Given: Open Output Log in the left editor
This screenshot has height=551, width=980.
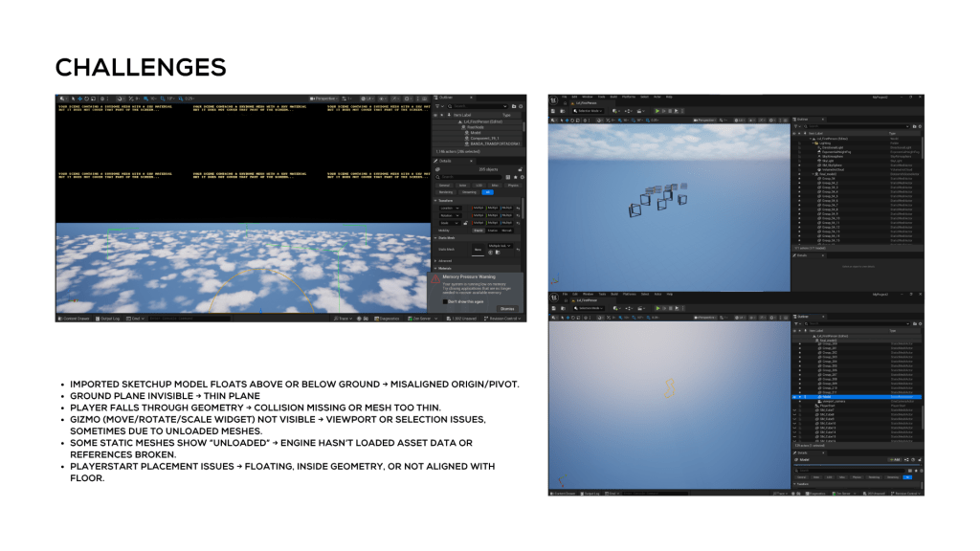Looking at the screenshot, I should (x=107, y=318).
